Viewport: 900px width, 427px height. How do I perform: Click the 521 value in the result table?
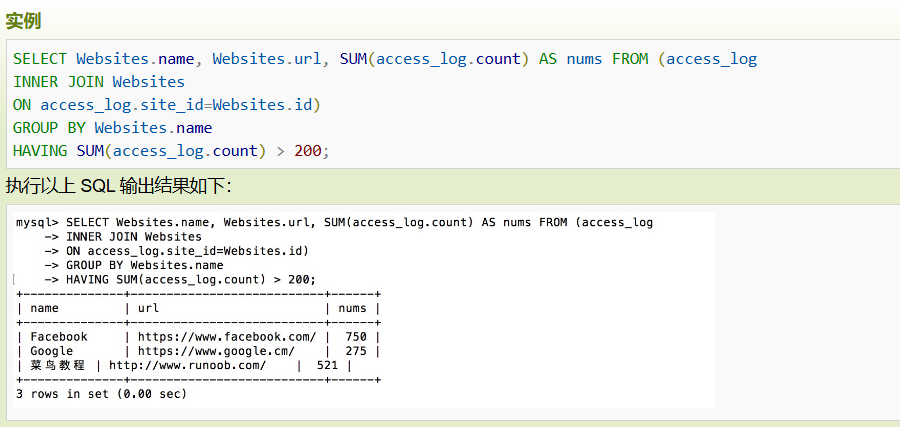pos(327,366)
